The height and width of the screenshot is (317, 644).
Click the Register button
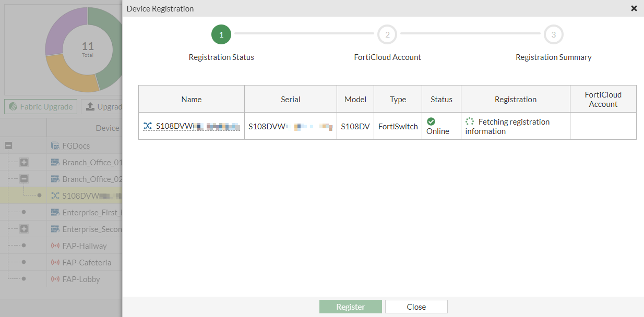tap(351, 307)
